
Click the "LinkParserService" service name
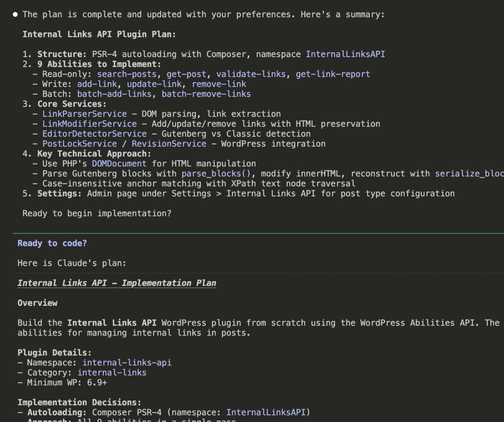coord(84,114)
